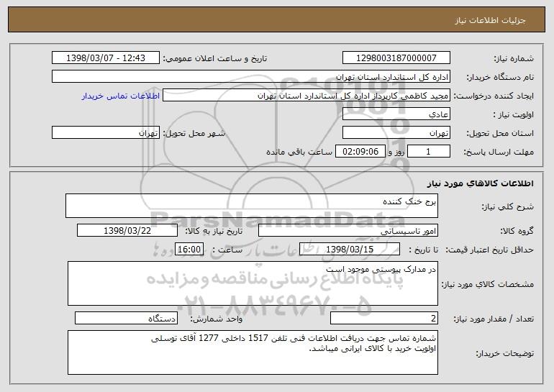554x392 pixels.
Task: Click the label مشخصات کالای مورد نیاز
Action: (x=488, y=284)
